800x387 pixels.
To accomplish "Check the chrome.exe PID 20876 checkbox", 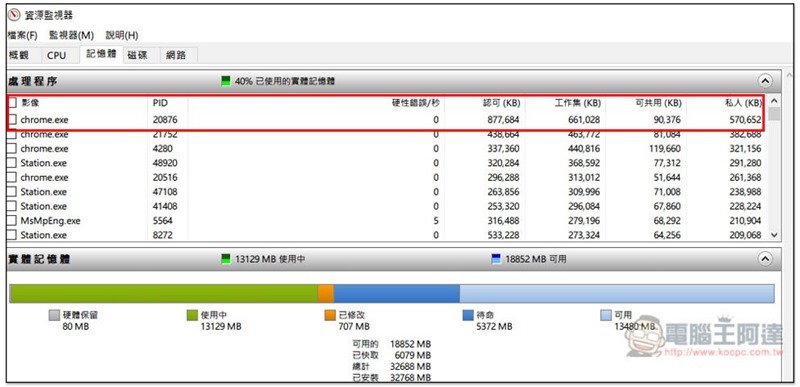I will [12, 120].
